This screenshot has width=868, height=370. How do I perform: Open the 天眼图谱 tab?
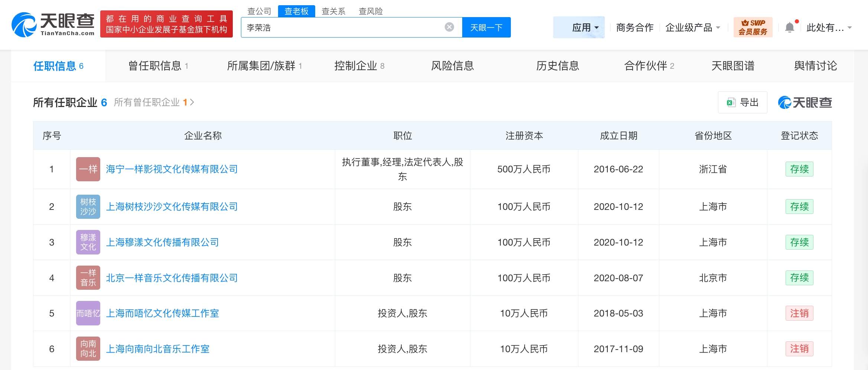(x=732, y=66)
